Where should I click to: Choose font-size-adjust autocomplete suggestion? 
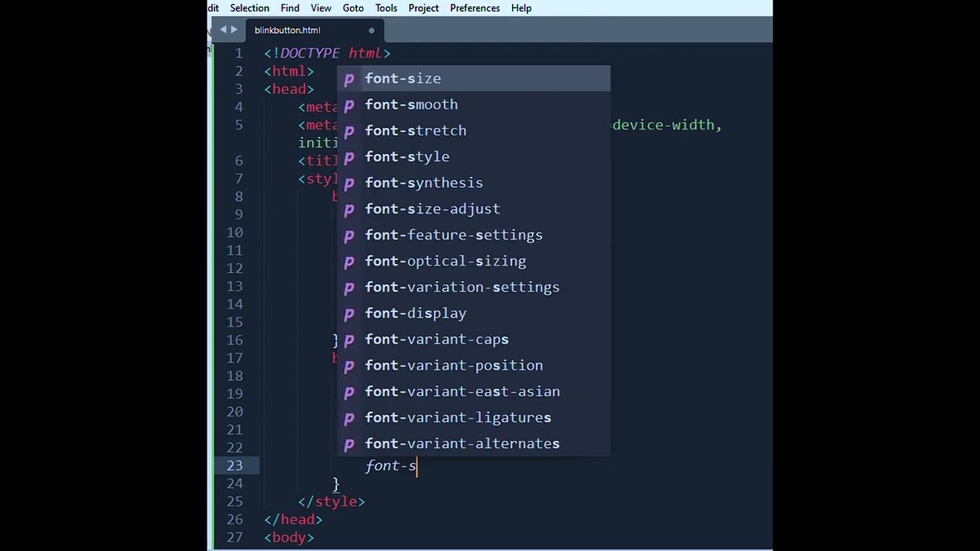[x=474, y=208]
